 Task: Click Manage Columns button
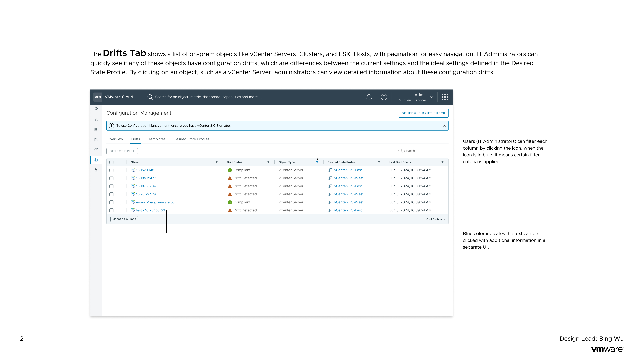pos(124,219)
